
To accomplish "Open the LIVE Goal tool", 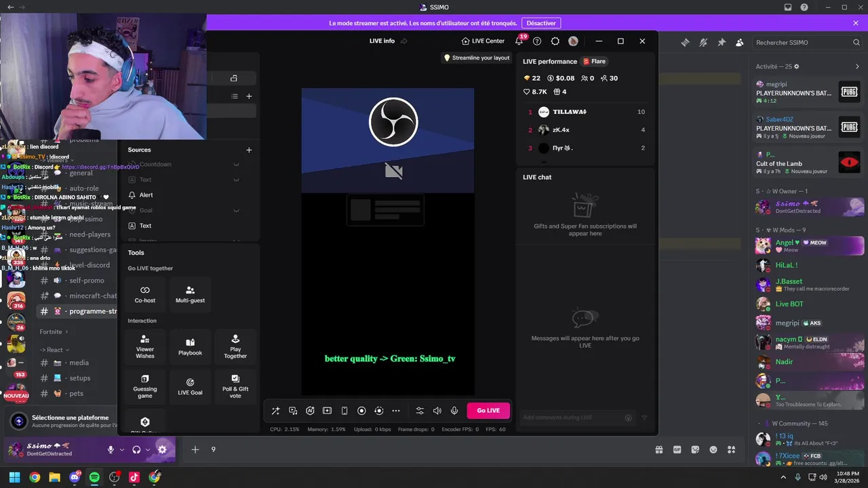I will tap(190, 386).
